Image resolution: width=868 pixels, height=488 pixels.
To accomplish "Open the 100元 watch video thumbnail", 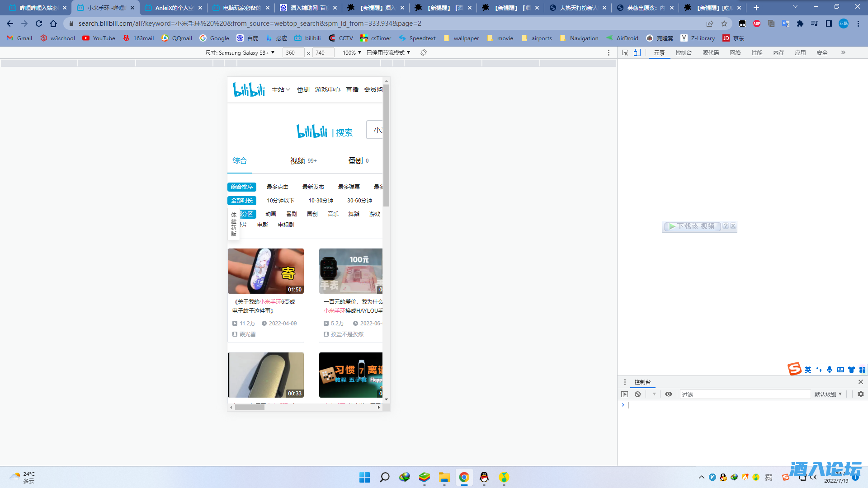I will click(x=351, y=271).
